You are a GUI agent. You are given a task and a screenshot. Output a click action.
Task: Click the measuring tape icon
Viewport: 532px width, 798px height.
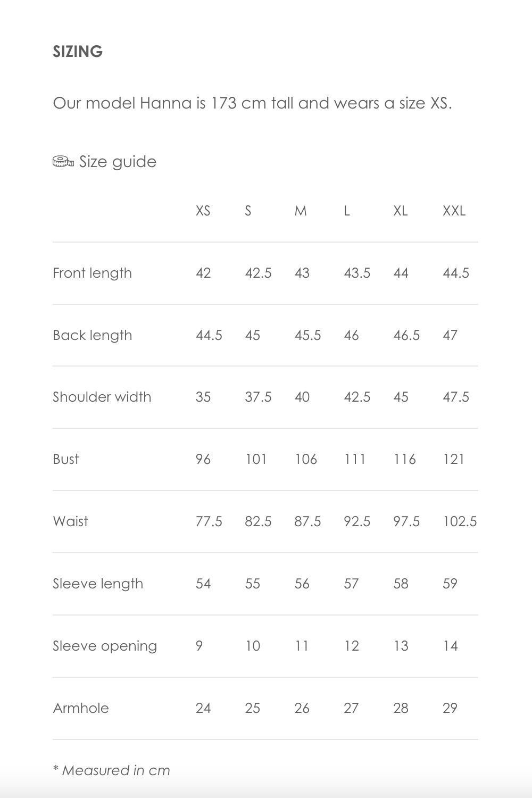(x=63, y=162)
